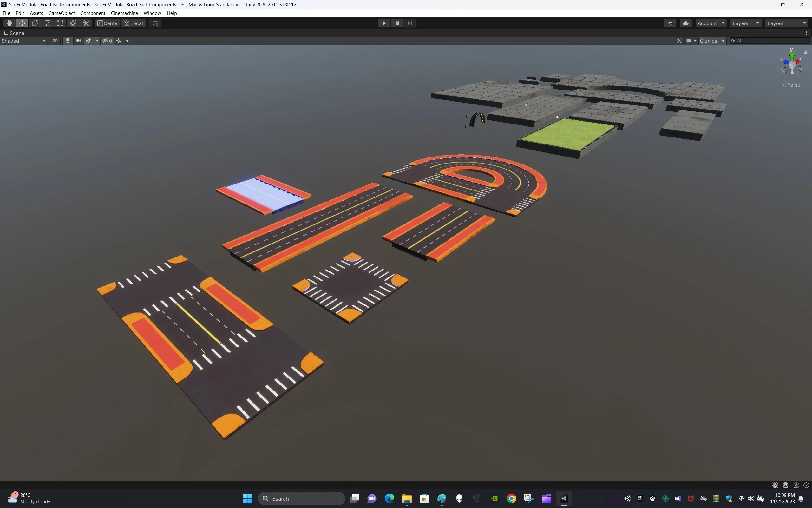
Task: Open Scene tab options menu
Action: click(806, 33)
